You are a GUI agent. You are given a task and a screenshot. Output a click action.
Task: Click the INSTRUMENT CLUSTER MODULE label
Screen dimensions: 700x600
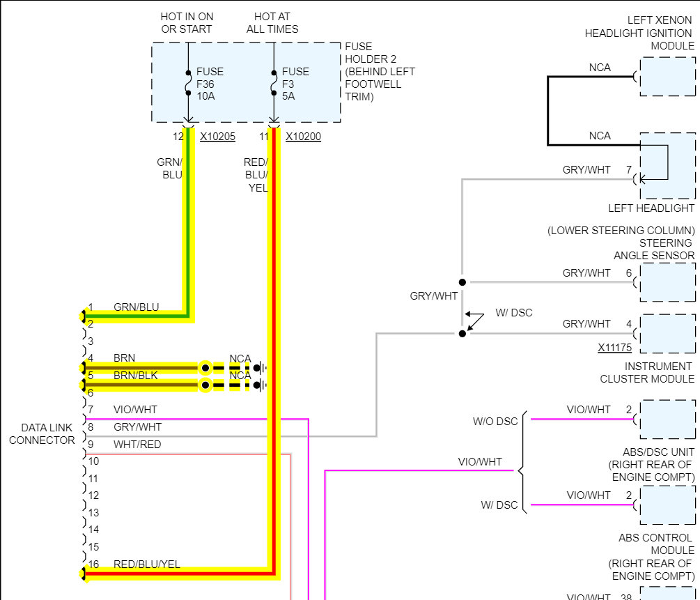(x=647, y=372)
